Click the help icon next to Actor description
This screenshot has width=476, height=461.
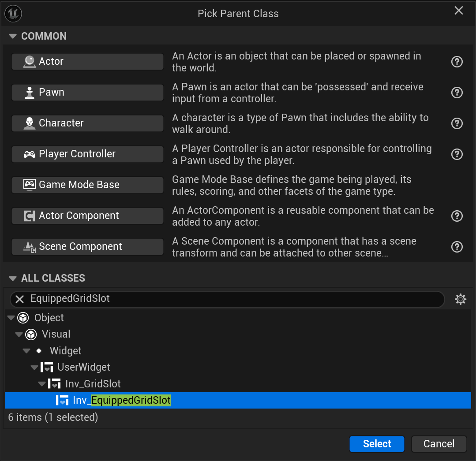[457, 62]
